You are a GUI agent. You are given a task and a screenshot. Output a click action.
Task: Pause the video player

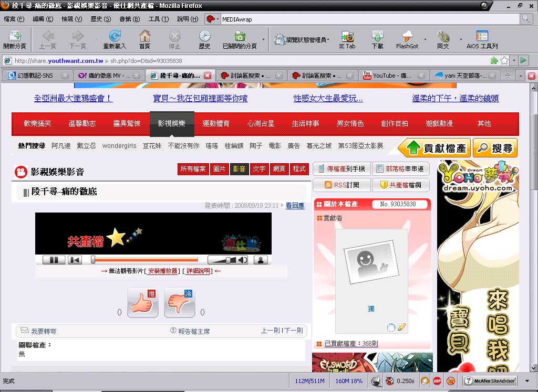coord(54,260)
